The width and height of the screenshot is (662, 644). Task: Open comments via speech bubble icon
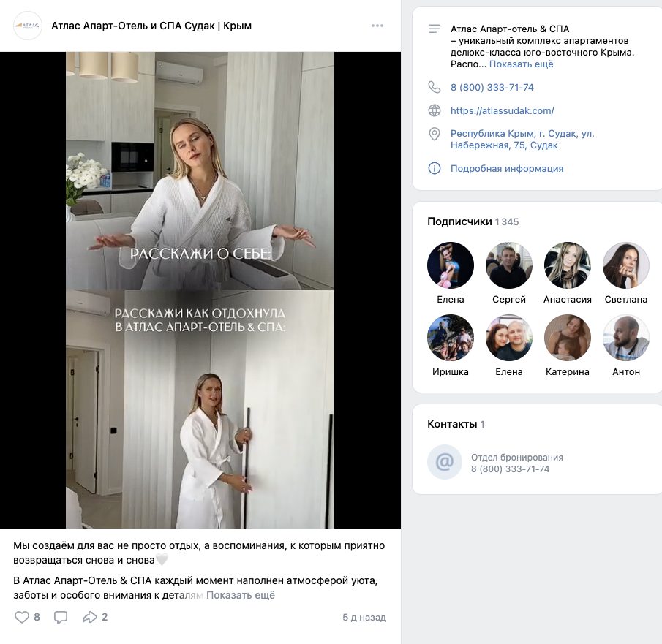(x=61, y=617)
